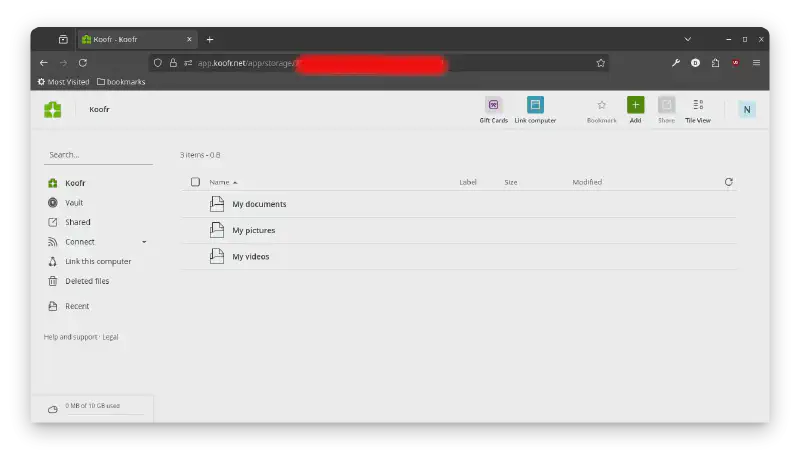This screenshot has height=457, width=800.
Task: Bookmark this page with the address bar star
Action: point(601,62)
